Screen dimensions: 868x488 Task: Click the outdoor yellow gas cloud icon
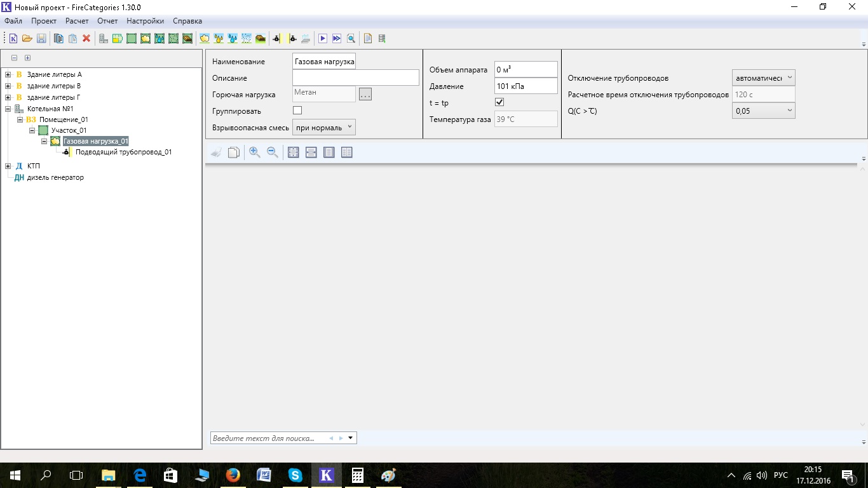click(x=205, y=38)
